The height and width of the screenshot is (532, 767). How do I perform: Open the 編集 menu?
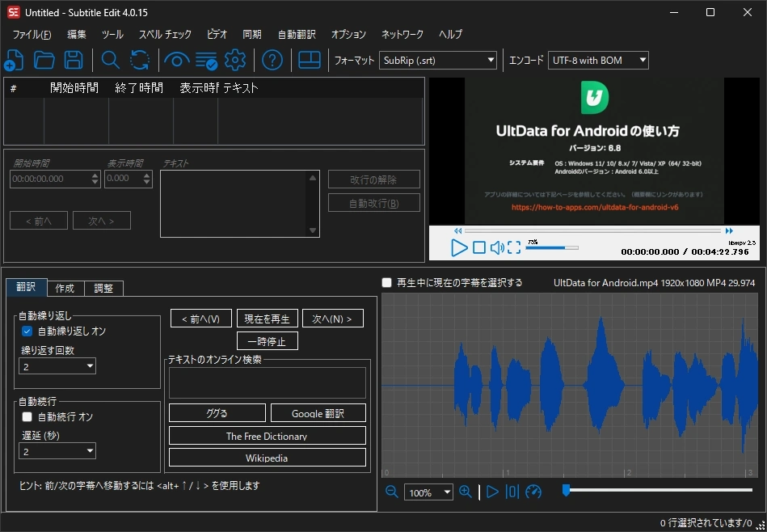pos(76,34)
